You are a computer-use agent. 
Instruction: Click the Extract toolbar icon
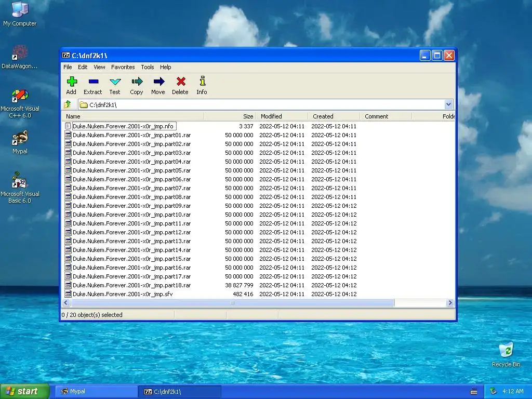(x=94, y=82)
